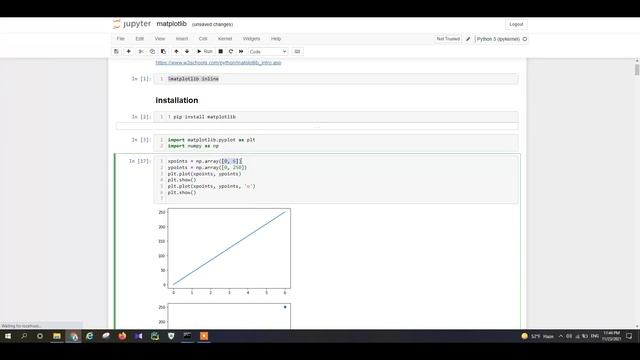
Task: Open the Windows Start menu
Action: pyautogui.click(x=8, y=336)
